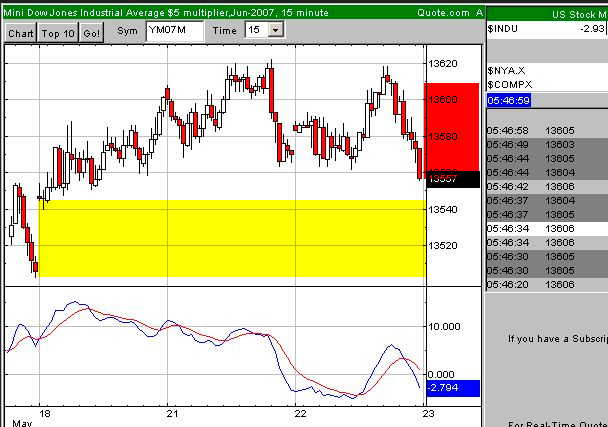The image size is (608, 427).
Task: Click the Chart button
Action: click(20, 31)
